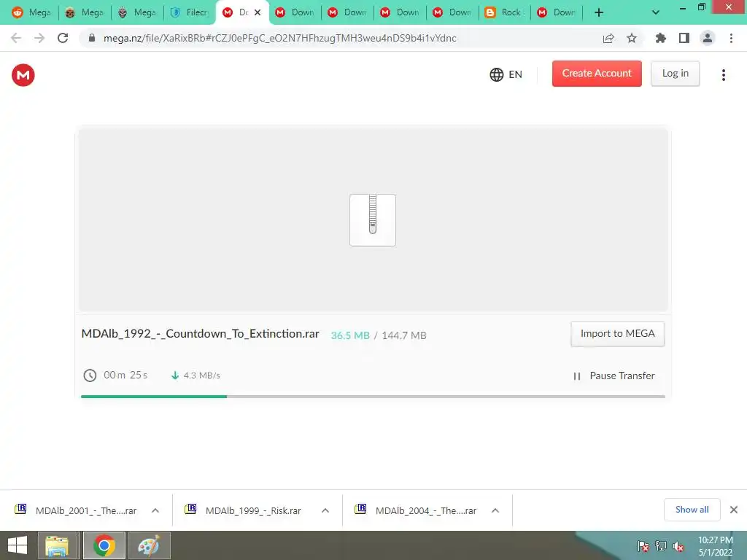Open the MEGA page three-dot menu
Viewport: 747px width, 560px height.
click(723, 75)
